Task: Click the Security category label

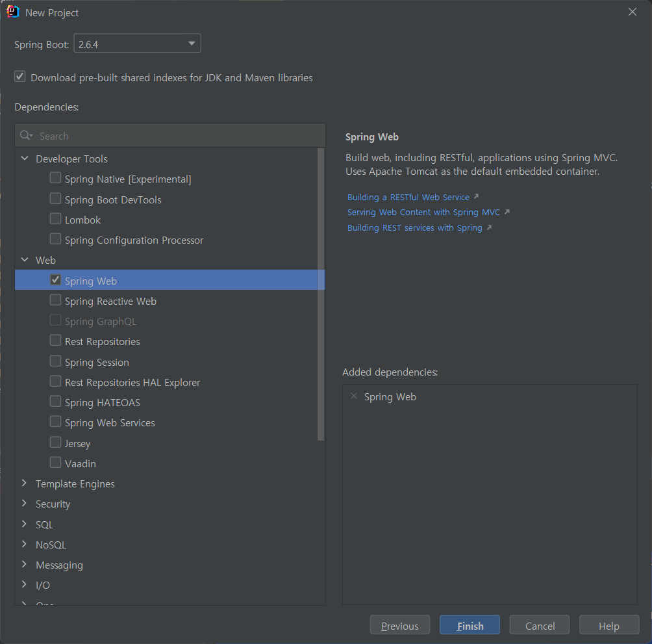Action: coord(53,504)
